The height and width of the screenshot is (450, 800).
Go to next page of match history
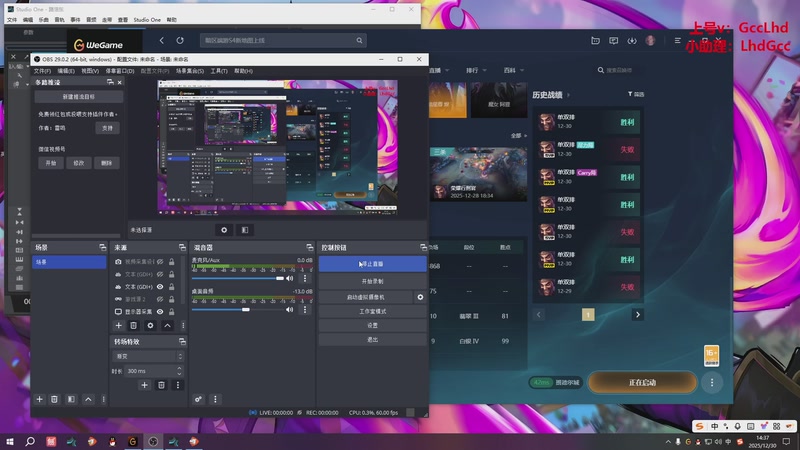tap(637, 315)
